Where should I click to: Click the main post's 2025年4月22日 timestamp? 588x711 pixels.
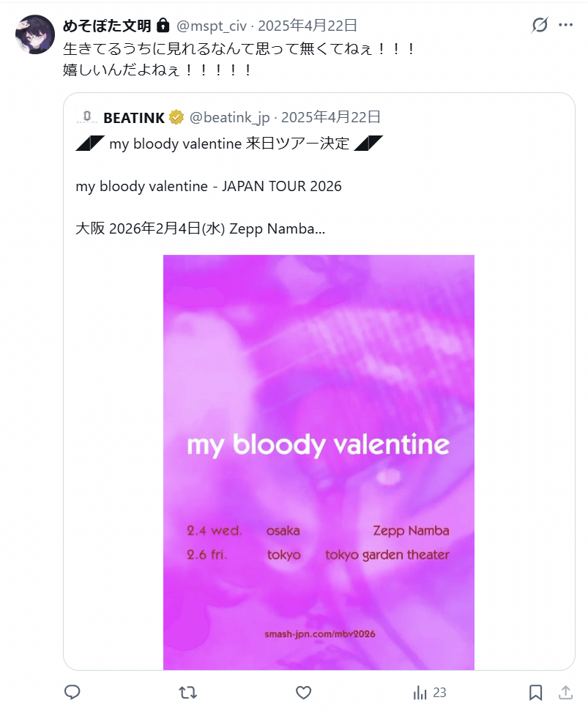[x=308, y=26]
